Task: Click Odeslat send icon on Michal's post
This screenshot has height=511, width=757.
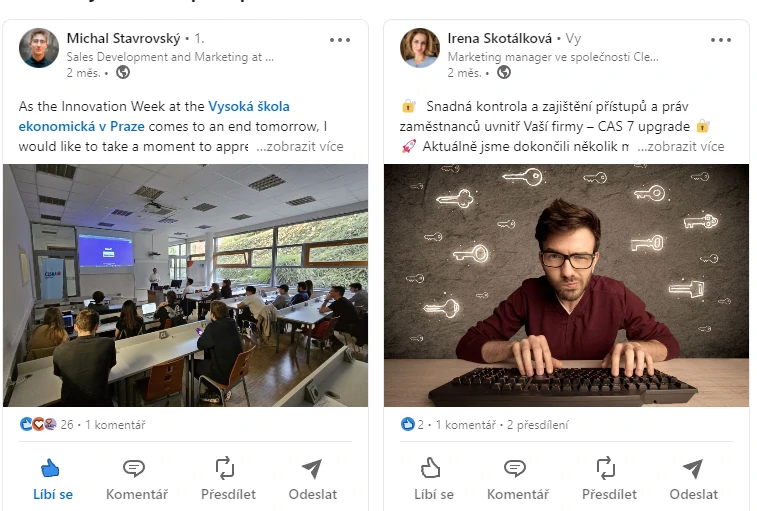Action: click(311, 468)
